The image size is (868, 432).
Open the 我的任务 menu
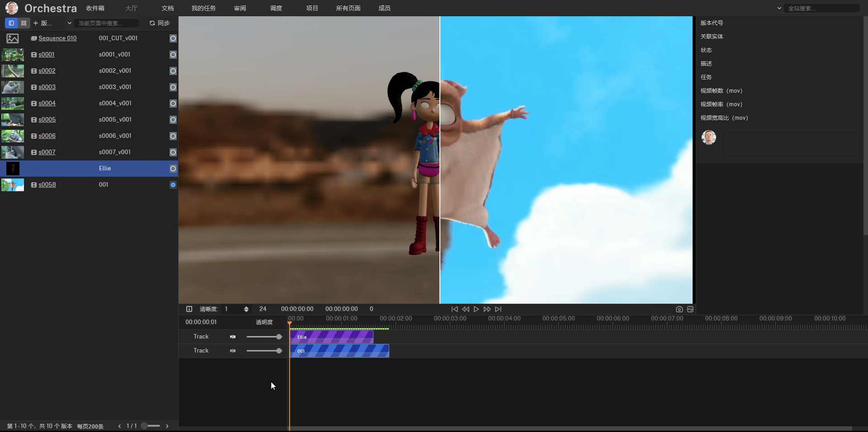pos(203,8)
